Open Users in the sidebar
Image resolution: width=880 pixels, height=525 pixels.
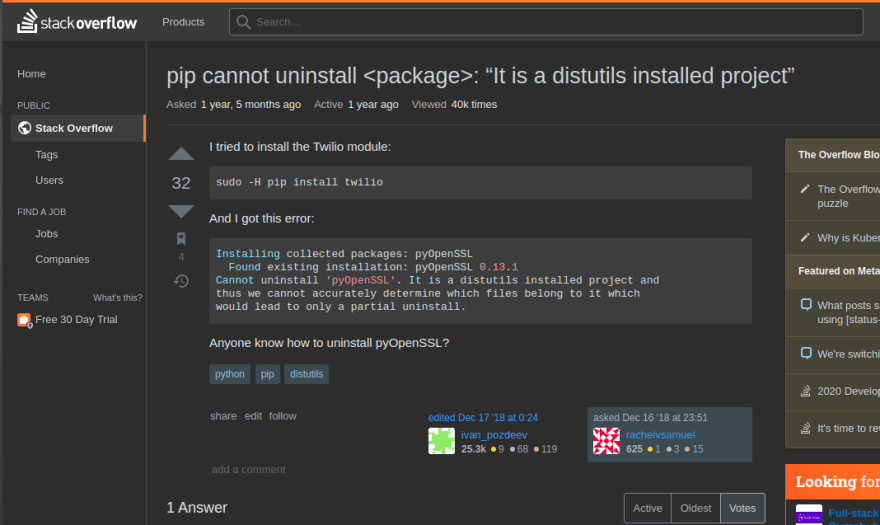[49, 180]
